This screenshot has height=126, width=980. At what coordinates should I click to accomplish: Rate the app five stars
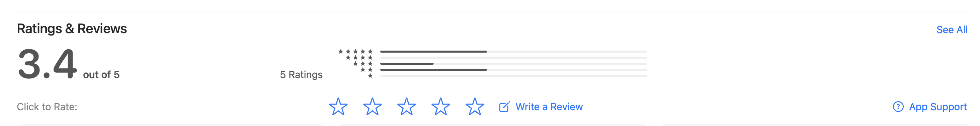(475, 107)
